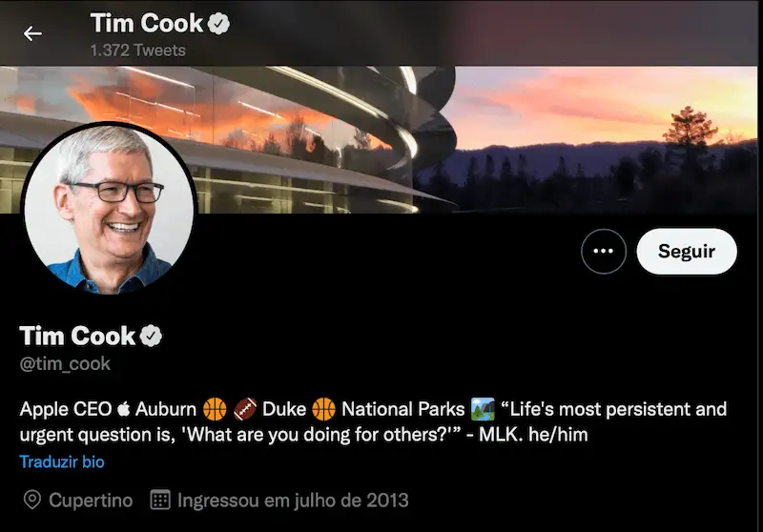Click the calendar icon near join date
Viewport: 763px width, 532px height.
coord(160,500)
